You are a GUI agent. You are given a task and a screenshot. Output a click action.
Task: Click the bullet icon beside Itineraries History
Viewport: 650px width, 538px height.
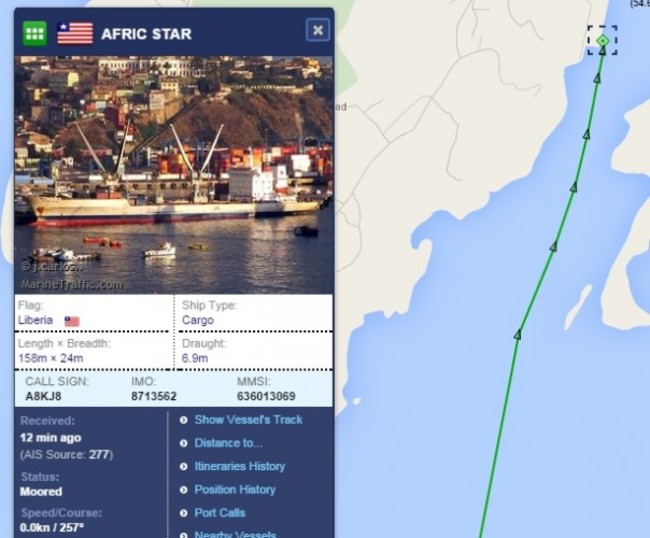(184, 467)
